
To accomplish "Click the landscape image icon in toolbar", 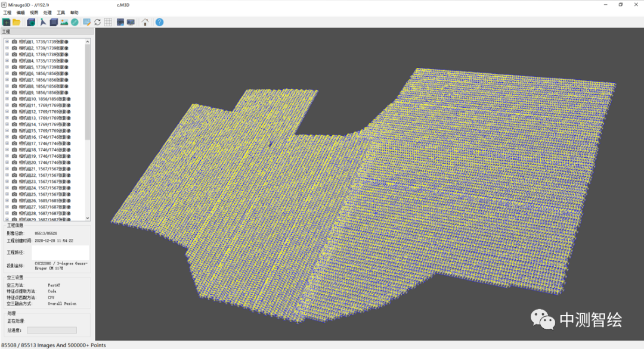I will pyautogui.click(x=64, y=22).
